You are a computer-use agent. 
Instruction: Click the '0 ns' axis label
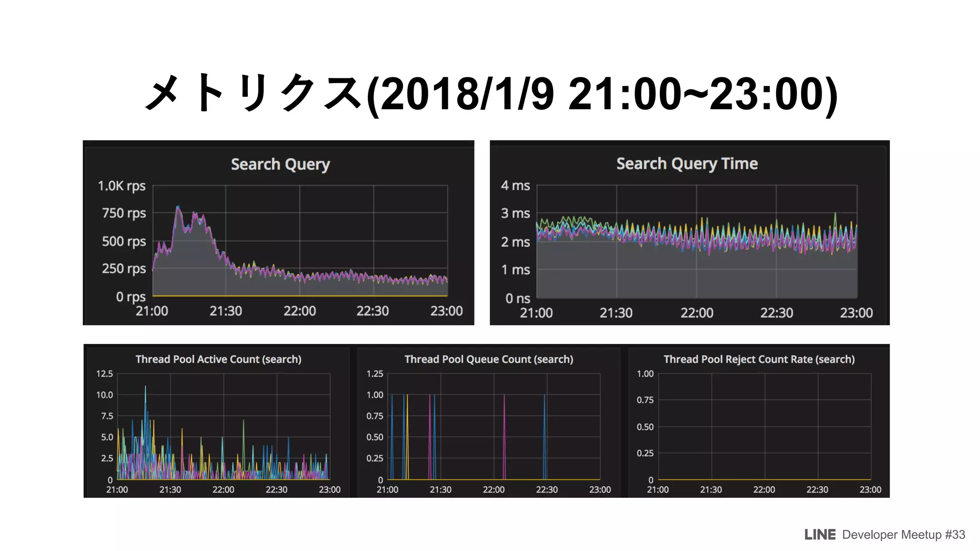point(518,298)
